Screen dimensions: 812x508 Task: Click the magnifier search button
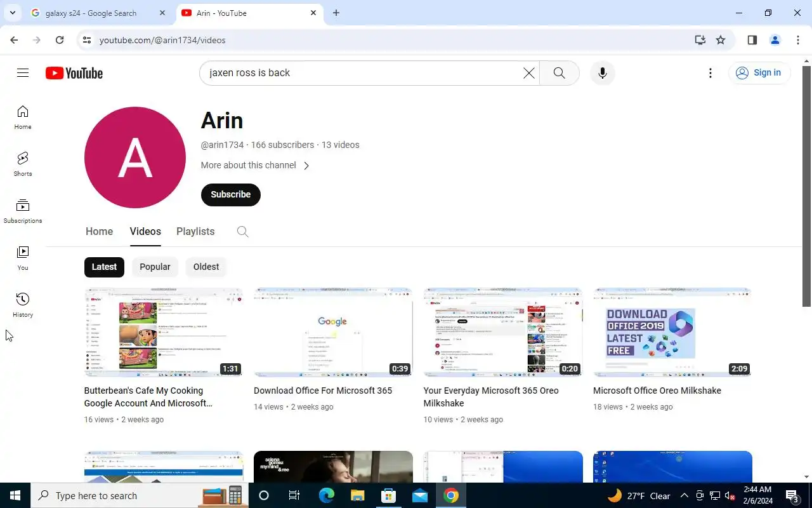click(x=559, y=73)
